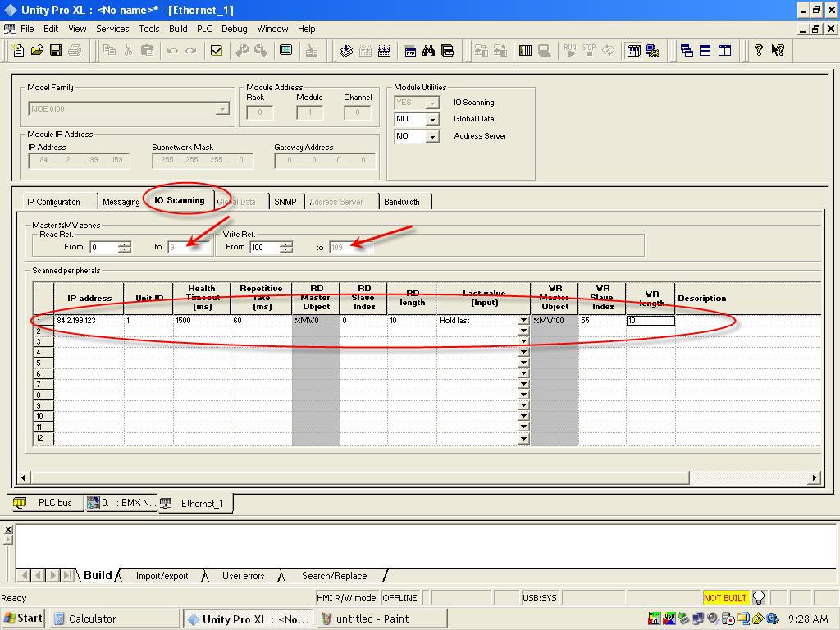Open the Hold last dropdown in row 1

[x=523, y=321]
